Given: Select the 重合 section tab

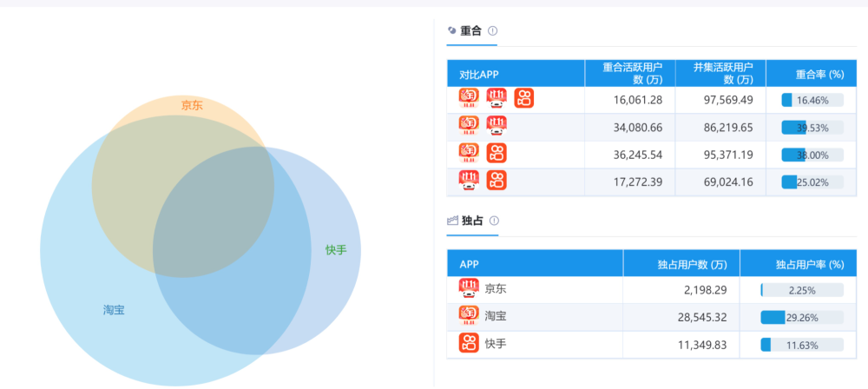Looking at the screenshot, I should click(x=471, y=30).
